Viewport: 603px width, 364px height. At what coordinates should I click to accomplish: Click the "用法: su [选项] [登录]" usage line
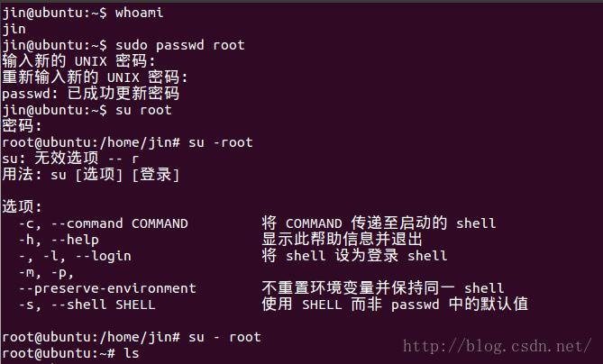click(90, 175)
